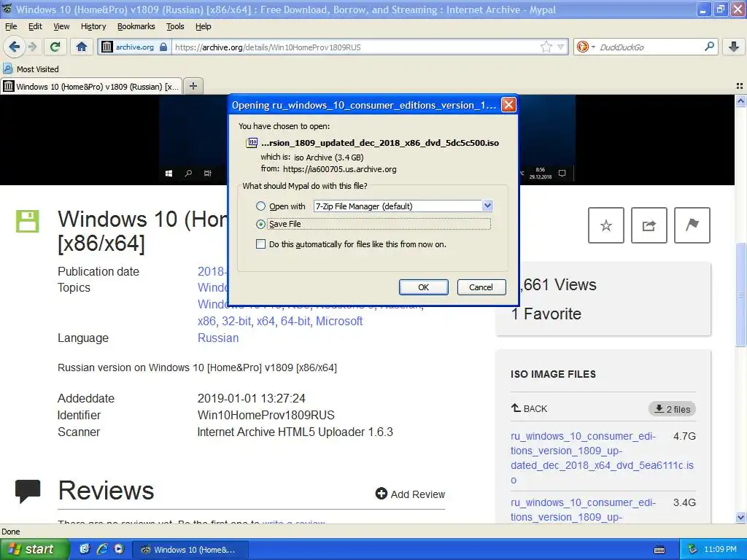Click the secure padlock icon
The height and width of the screenshot is (560, 747).
pos(163,47)
